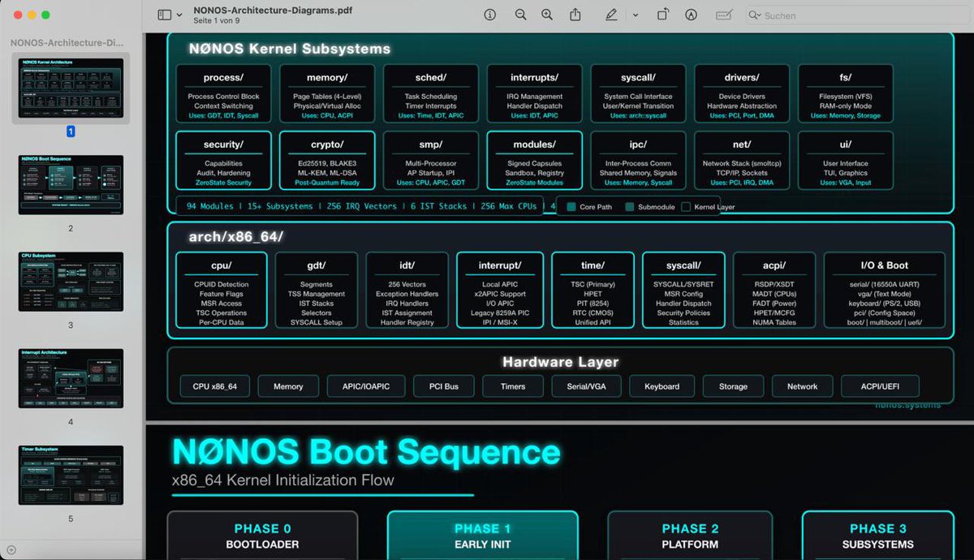The height and width of the screenshot is (560, 974).
Task: Click the Network hardware box
Action: [x=802, y=386]
